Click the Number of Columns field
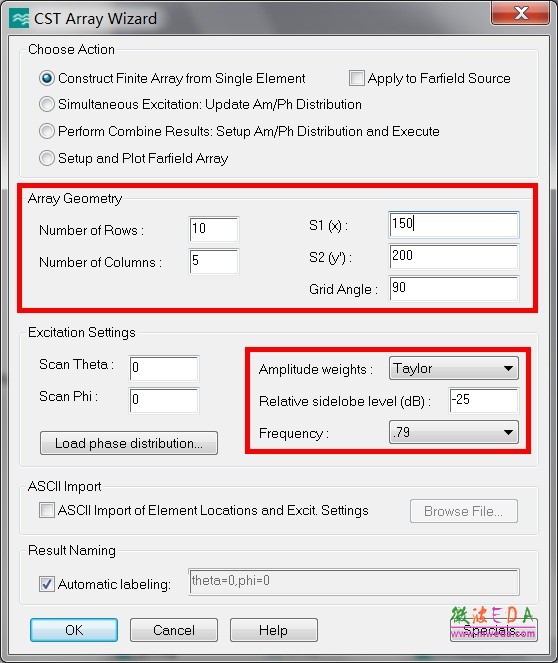This screenshot has width=558, height=663. click(214, 261)
